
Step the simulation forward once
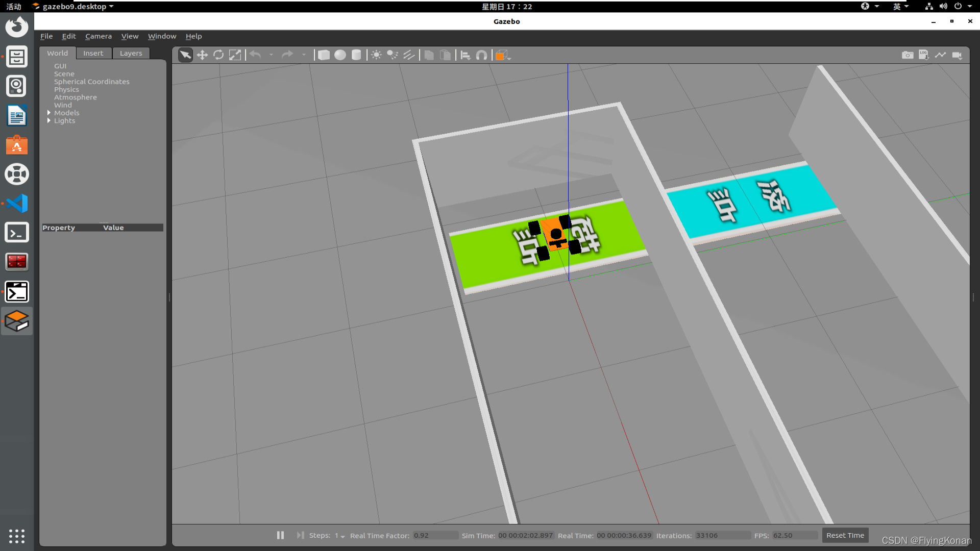point(300,535)
